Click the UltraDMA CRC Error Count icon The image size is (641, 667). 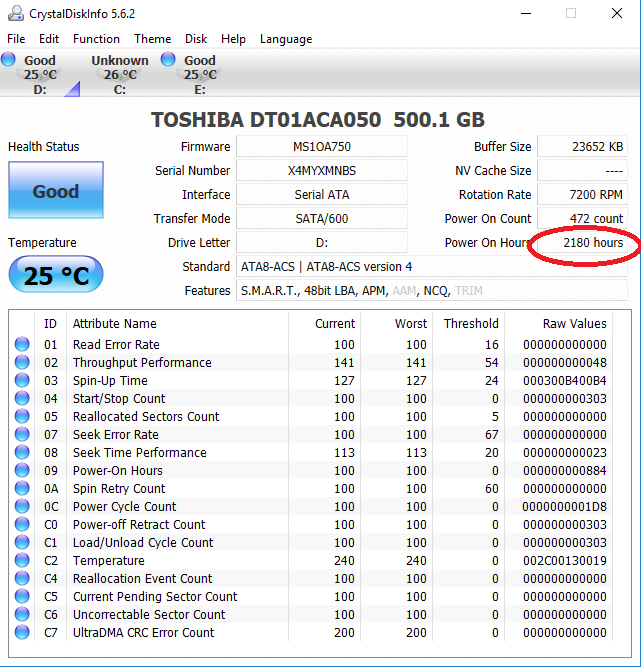22,633
